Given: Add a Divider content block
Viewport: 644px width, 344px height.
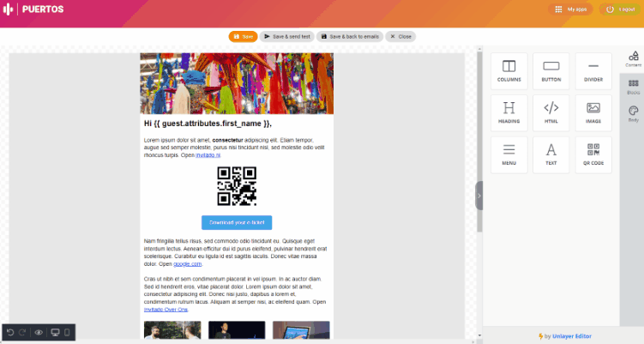Looking at the screenshot, I should click(593, 71).
